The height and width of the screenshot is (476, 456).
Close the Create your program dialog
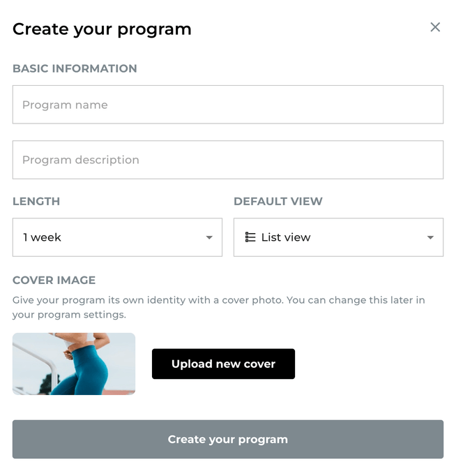click(x=435, y=27)
